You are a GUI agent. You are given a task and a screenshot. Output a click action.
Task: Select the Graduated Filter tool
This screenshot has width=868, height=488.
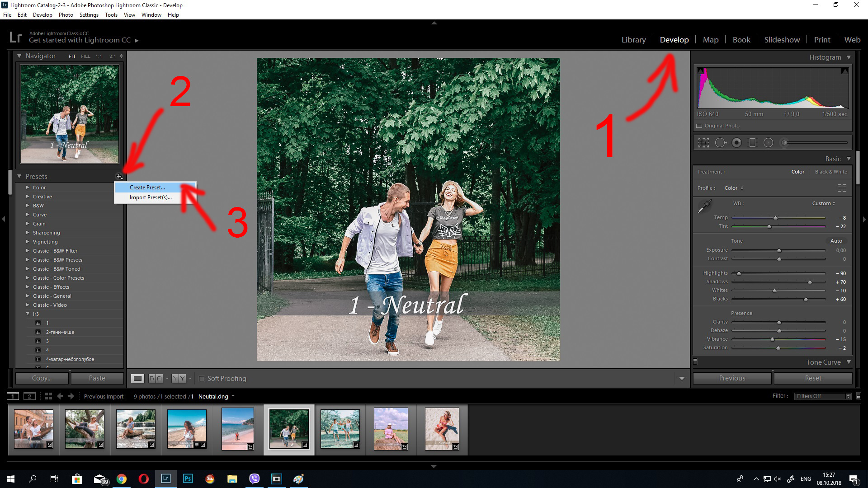point(753,142)
